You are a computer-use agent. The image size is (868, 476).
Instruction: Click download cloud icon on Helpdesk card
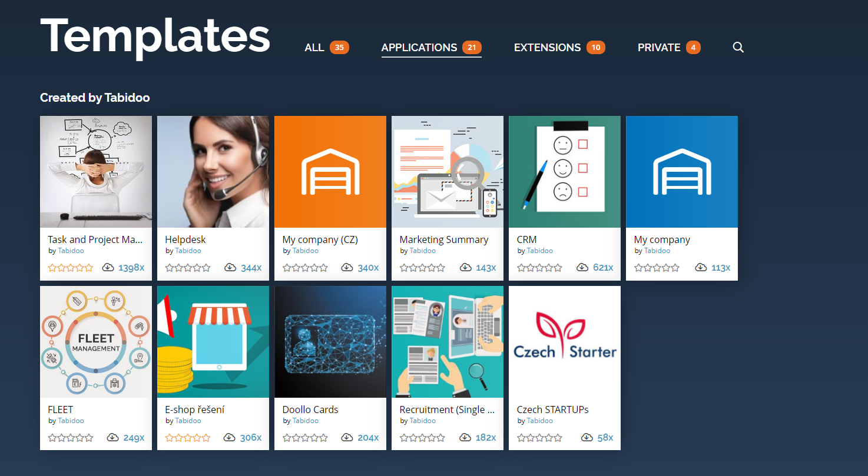point(230,267)
